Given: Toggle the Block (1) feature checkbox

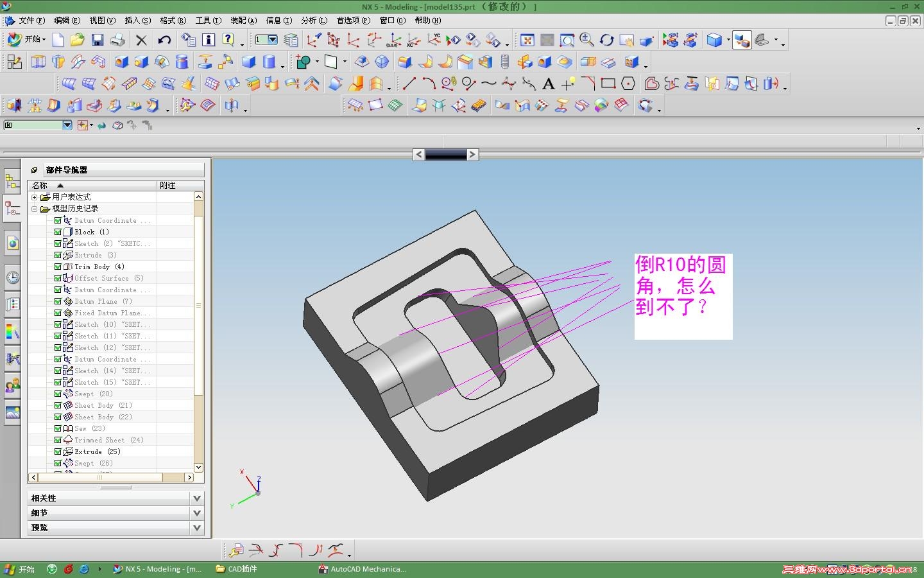Looking at the screenshot, I should 58,232.
